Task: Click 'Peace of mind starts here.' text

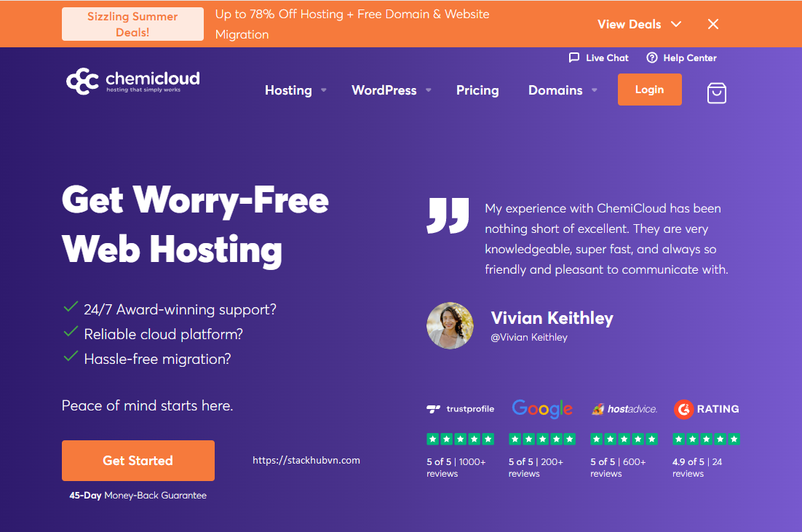Action: click(x=147, y=405)
